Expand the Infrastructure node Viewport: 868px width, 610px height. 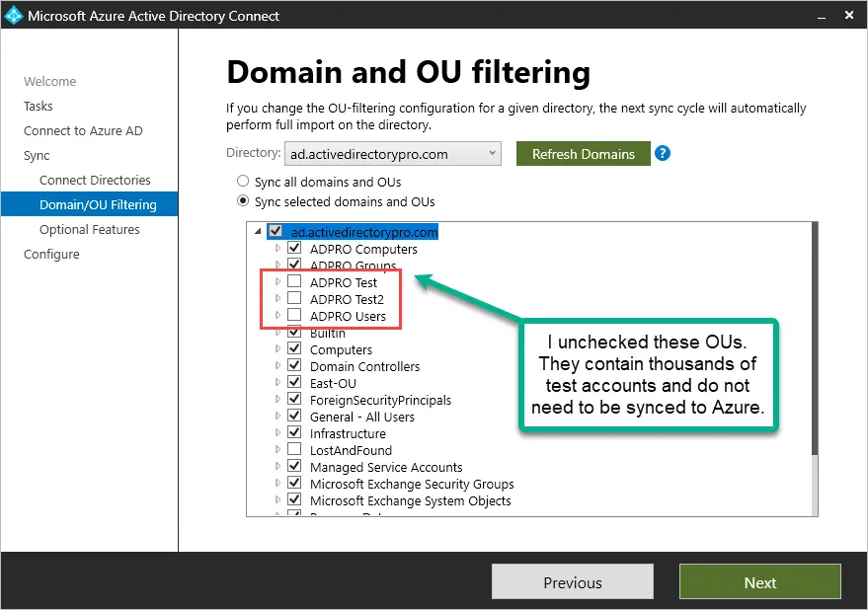[x=277, y=432]
